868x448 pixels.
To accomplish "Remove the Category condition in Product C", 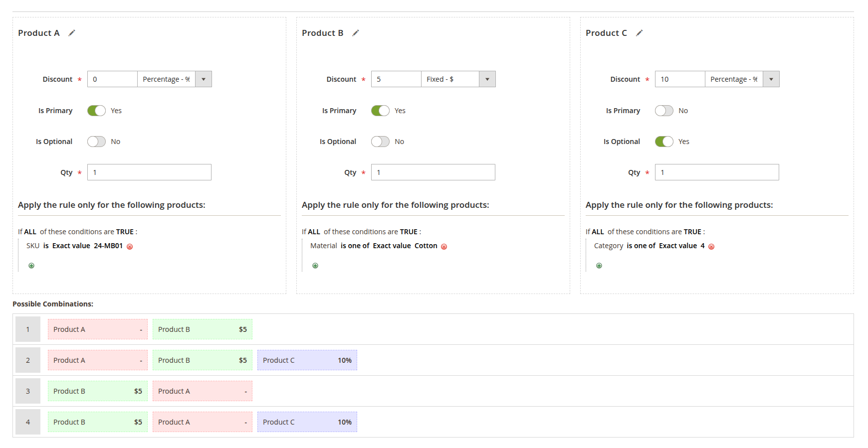I will 711,247.
